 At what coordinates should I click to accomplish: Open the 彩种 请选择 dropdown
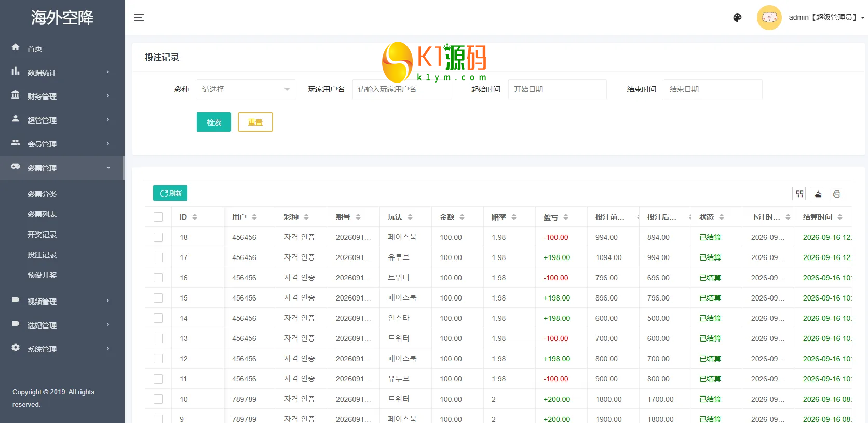point(246,89)
